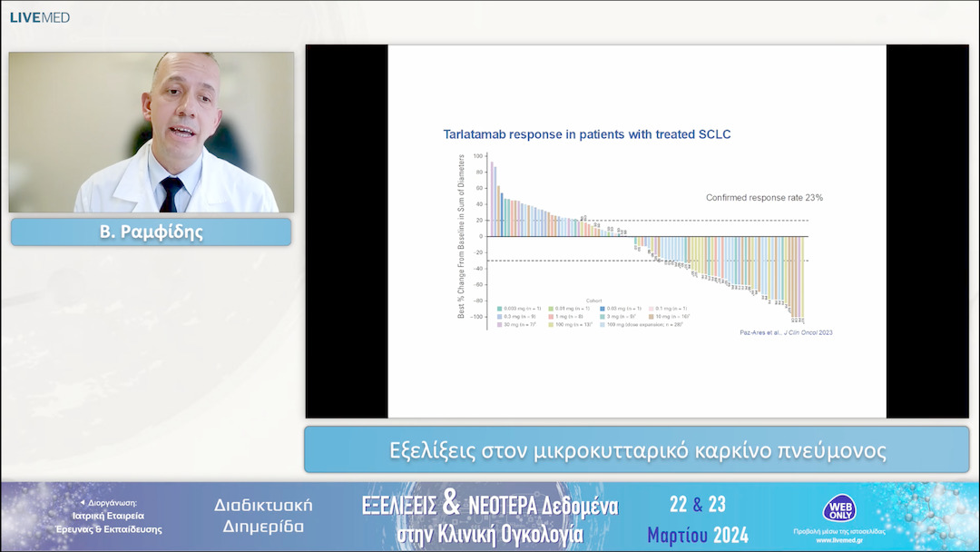
Task: Click the LIVEMED logo
Action: coord(39,17)
